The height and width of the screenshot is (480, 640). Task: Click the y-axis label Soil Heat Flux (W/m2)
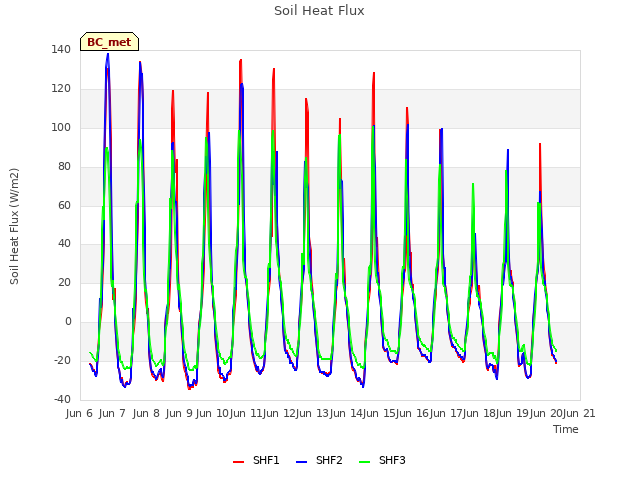click(x=14, y=226)
